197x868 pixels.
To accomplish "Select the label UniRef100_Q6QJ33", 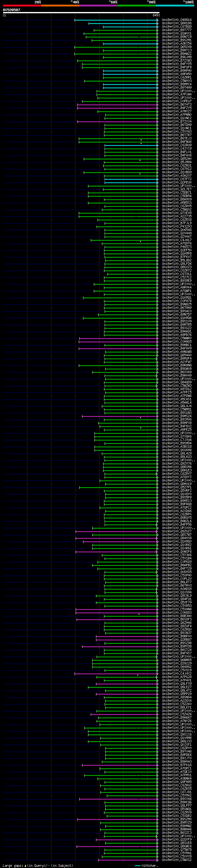I will (x=176, y=741).
